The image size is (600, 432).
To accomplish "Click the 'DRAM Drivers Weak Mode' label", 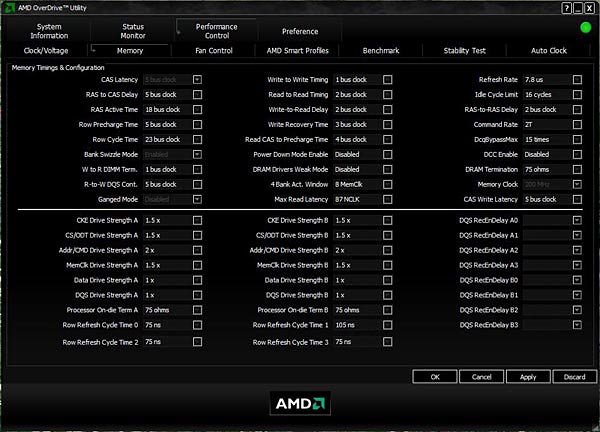I will point(290,170).
